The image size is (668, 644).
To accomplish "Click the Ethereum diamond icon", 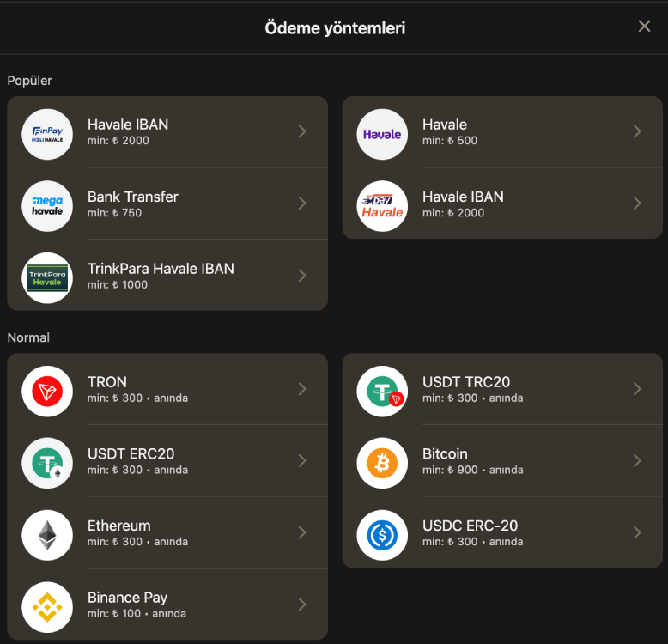I will tap(47, 535).
